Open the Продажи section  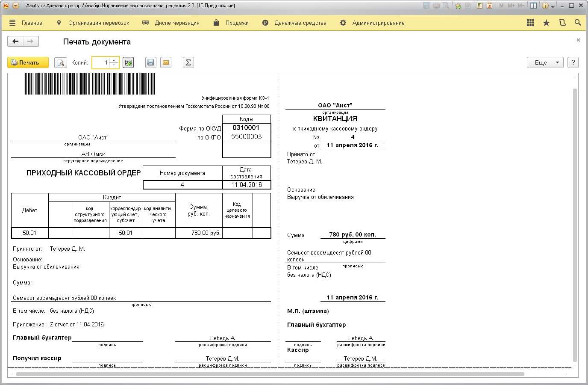pos(237,23)
